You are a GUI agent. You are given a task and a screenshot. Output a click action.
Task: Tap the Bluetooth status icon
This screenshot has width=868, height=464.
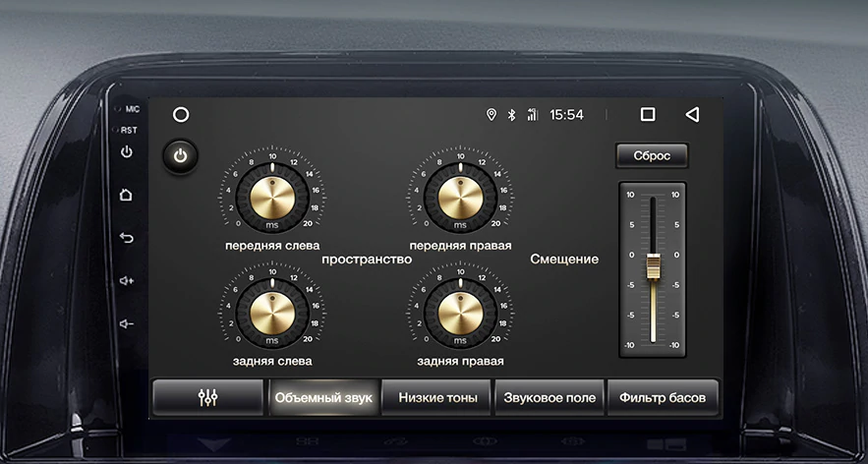[x=511, y=115]
